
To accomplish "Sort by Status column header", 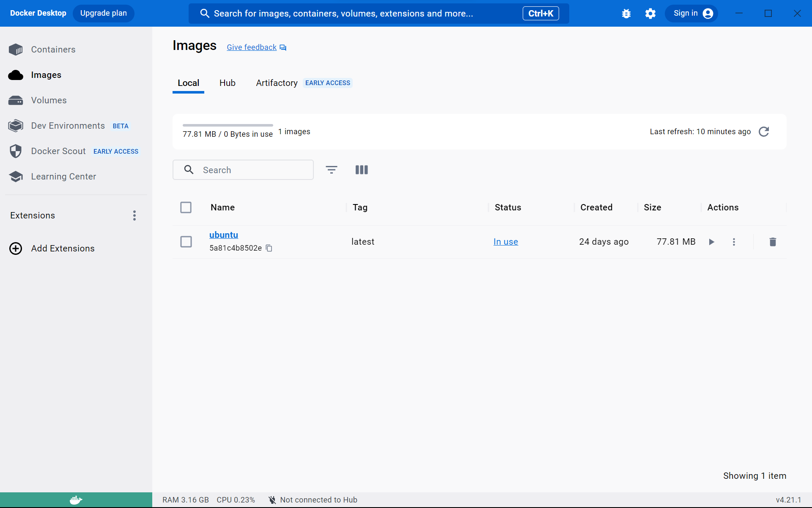I will 508,207.
